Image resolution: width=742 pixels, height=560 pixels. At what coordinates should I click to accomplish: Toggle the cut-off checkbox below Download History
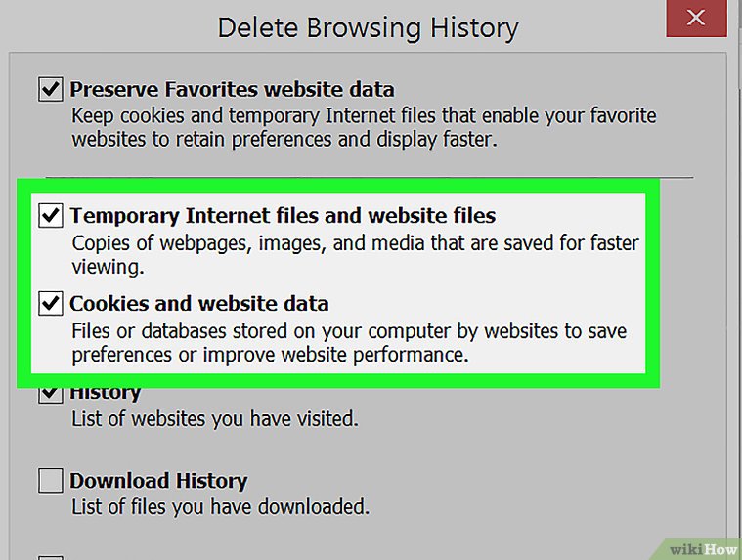coord(50,557)
